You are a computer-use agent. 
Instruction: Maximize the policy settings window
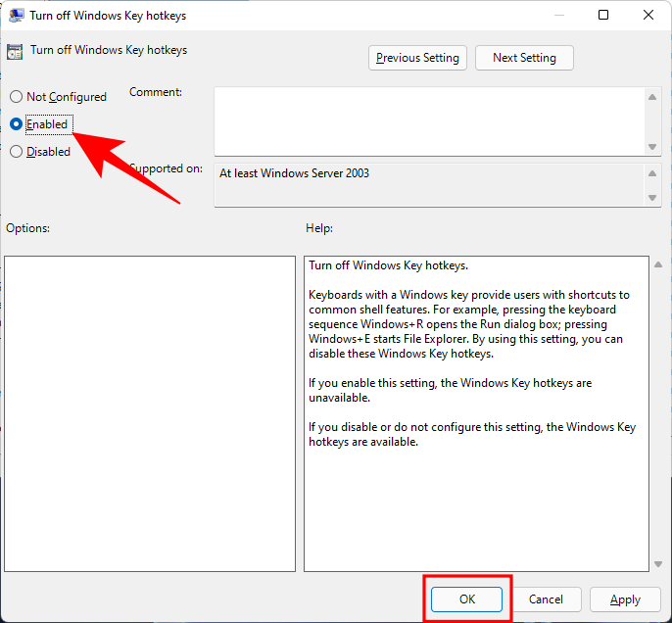pyautogui.click(x=603, y=16)
